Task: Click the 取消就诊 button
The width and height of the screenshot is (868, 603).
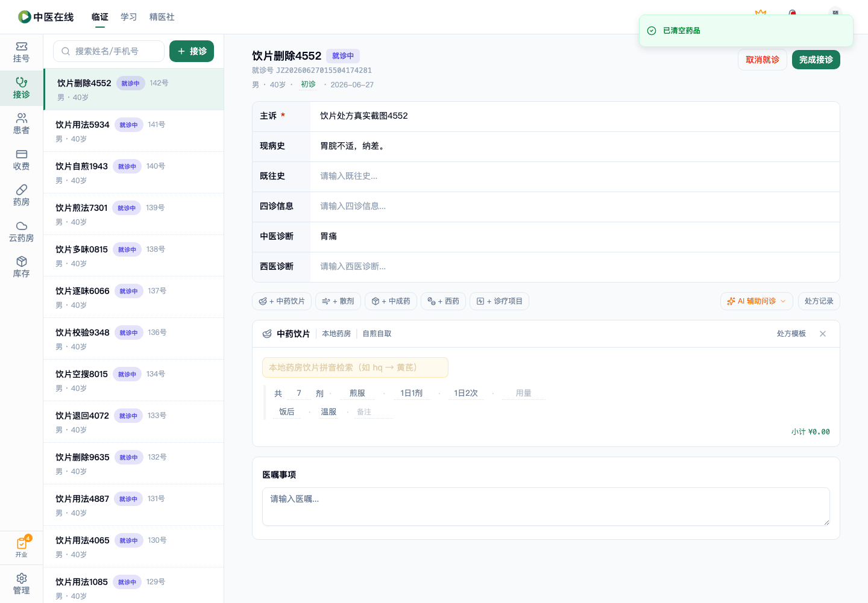Action: [763, 60]
